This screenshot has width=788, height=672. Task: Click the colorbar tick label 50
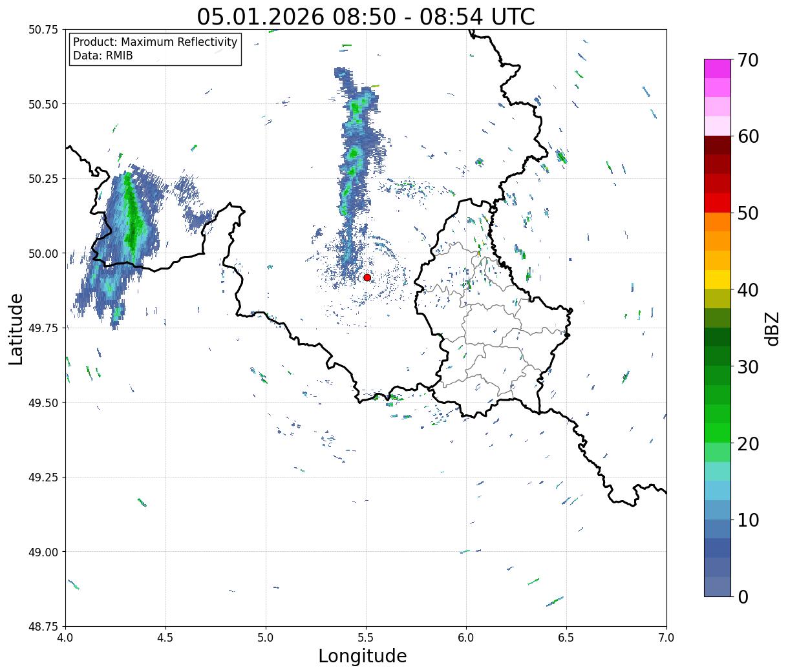[x=748, y=213]
